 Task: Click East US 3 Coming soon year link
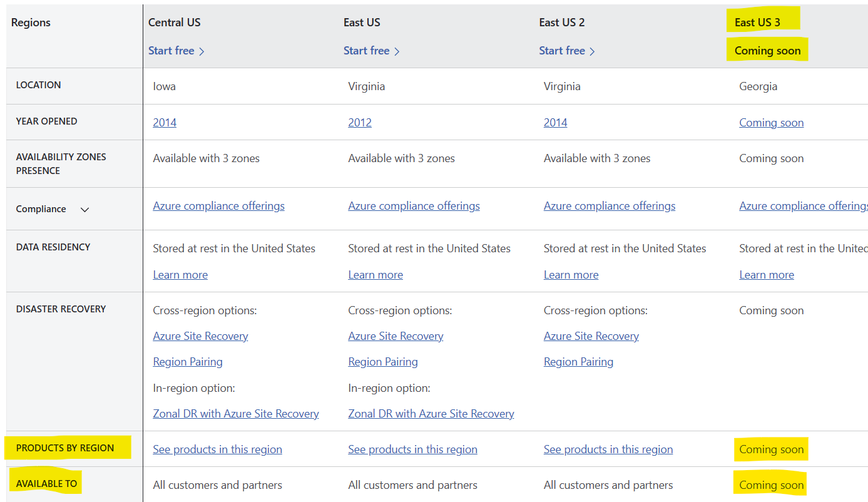pyautogui.click(x=771, y=123)
